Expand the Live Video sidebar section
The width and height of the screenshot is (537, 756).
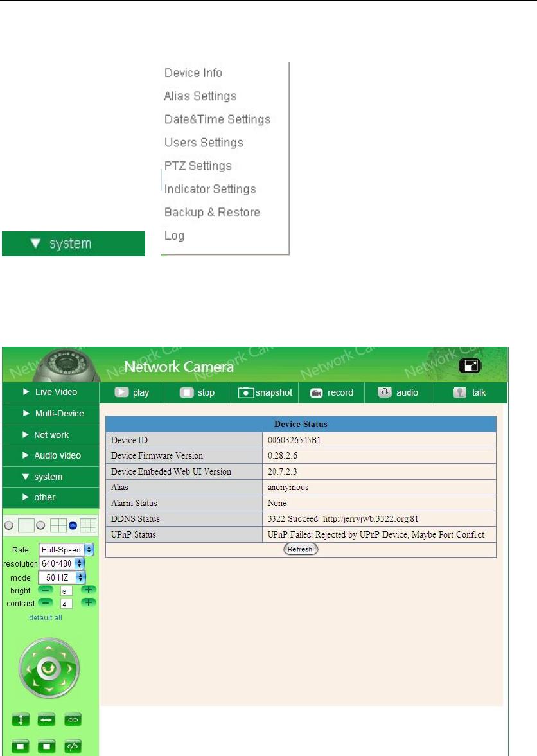51,392
